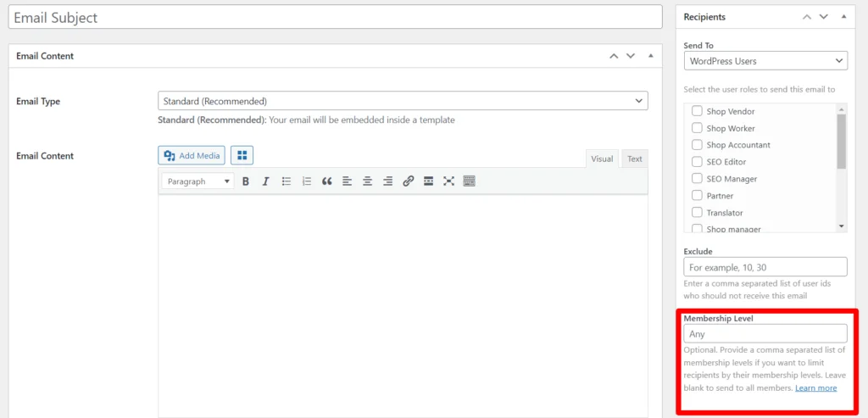Insert Read More tag

pyautogui.click(x=428, y=181)
